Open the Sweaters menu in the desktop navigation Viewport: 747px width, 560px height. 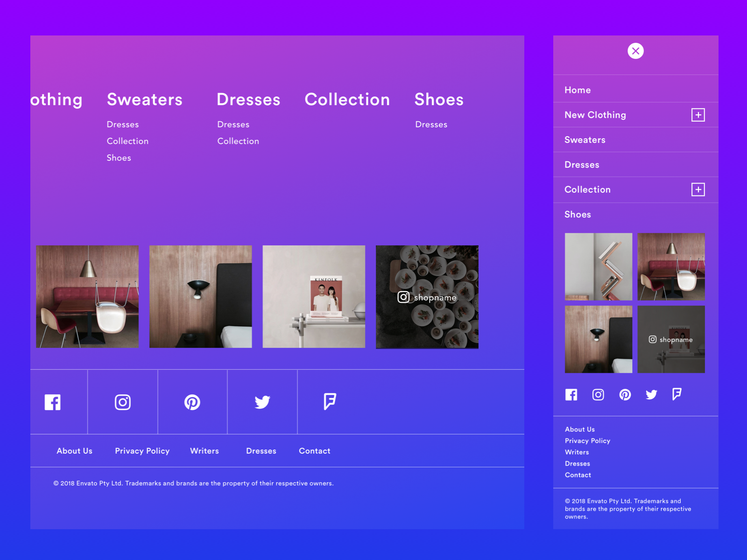144,99
